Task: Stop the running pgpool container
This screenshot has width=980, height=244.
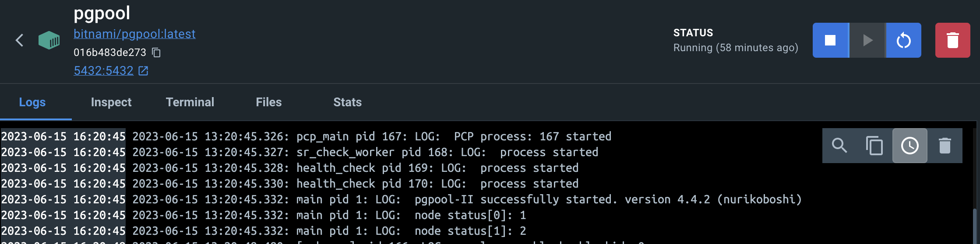Action: [830, 40]
